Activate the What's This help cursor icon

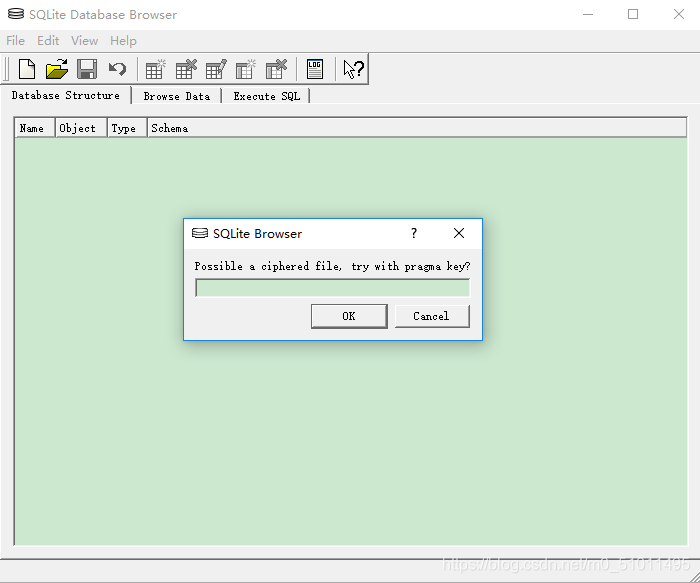(354, 69)
